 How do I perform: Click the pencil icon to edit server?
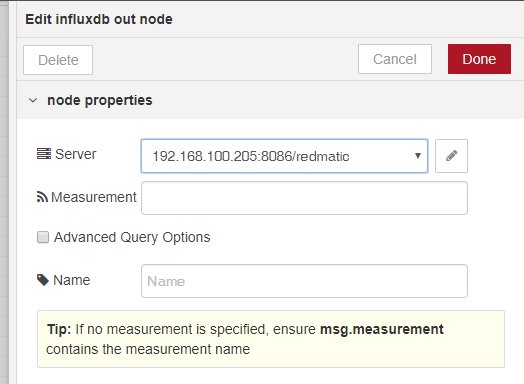pos(451,156)
